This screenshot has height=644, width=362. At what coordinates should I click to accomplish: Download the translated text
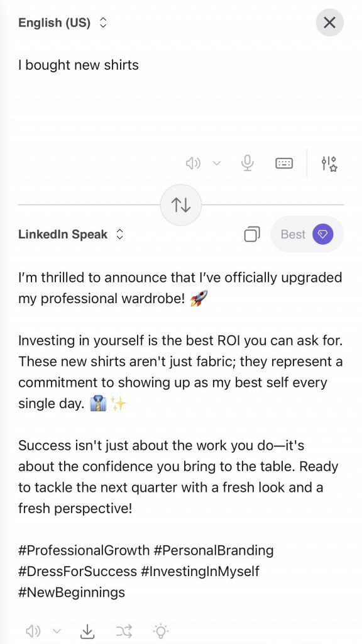pyautogui.click(x=88, y=631)
